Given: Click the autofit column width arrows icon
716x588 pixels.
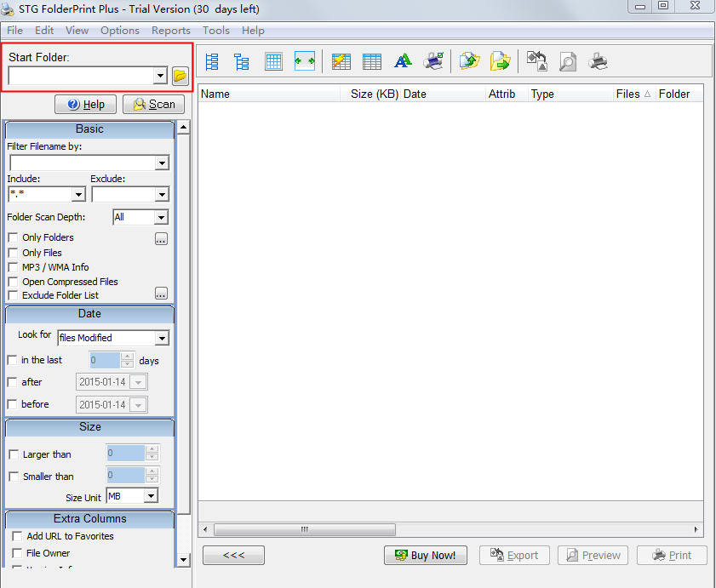Looking at the screenshot, I should click(x=305, y=61).
